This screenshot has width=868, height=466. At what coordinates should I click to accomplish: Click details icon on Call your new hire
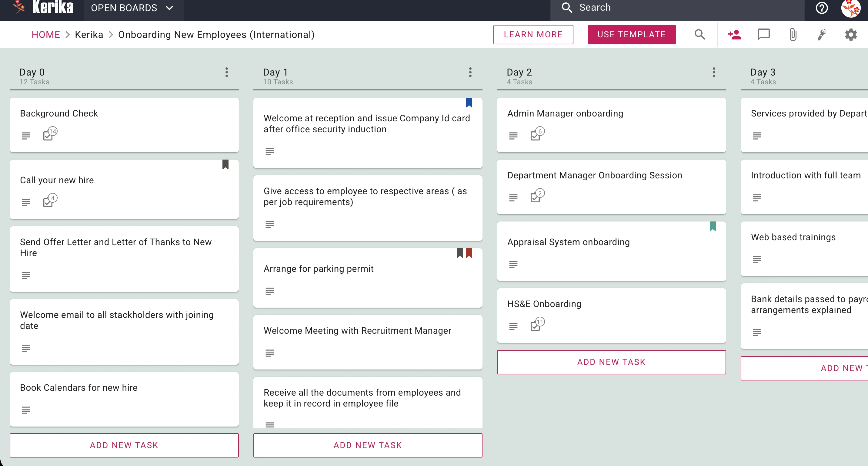(26, 202)
